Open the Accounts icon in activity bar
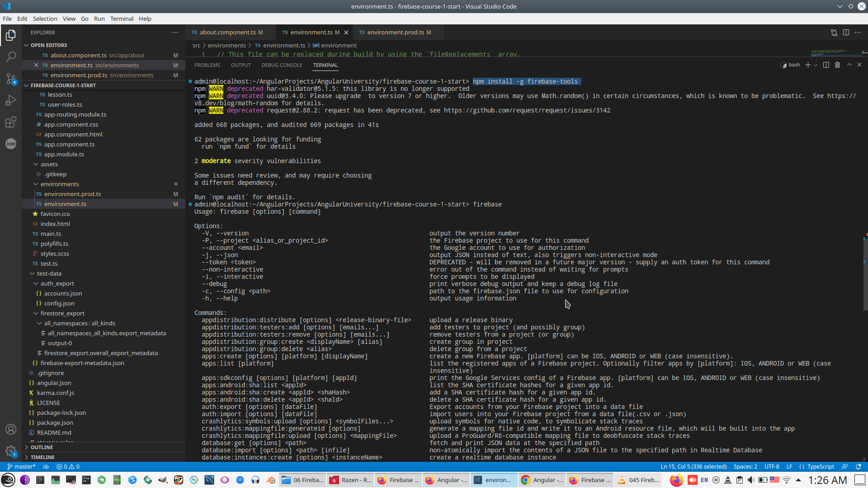 point(11,429)
